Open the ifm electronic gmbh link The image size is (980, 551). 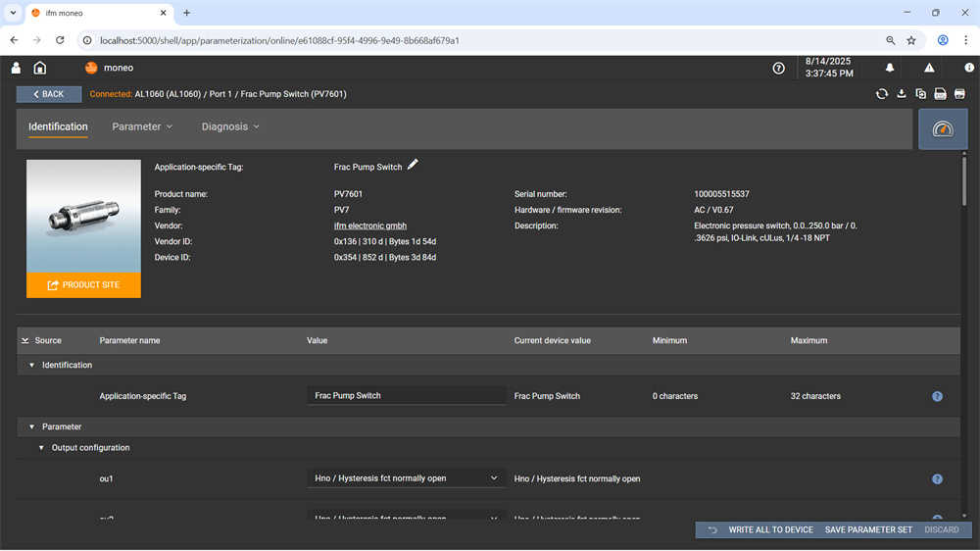tap(370, 225)
